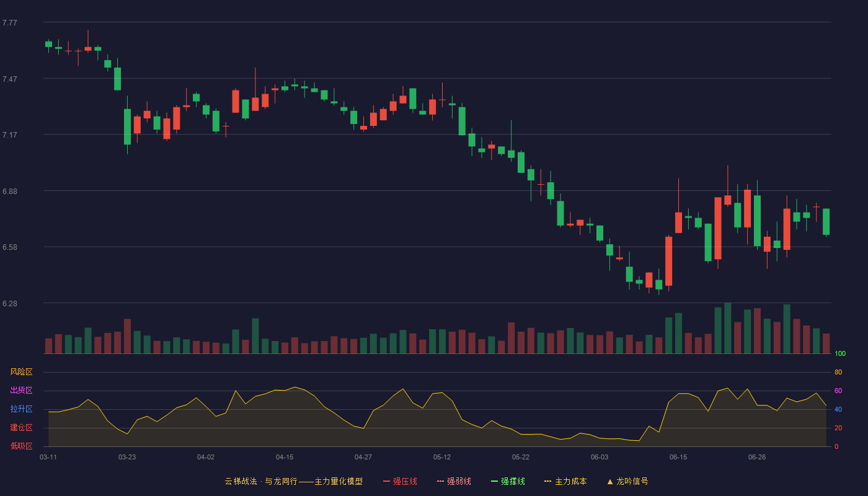Click the 05-12 date label
This screenshot has width=868, height=496.
[x=442, y=457]
